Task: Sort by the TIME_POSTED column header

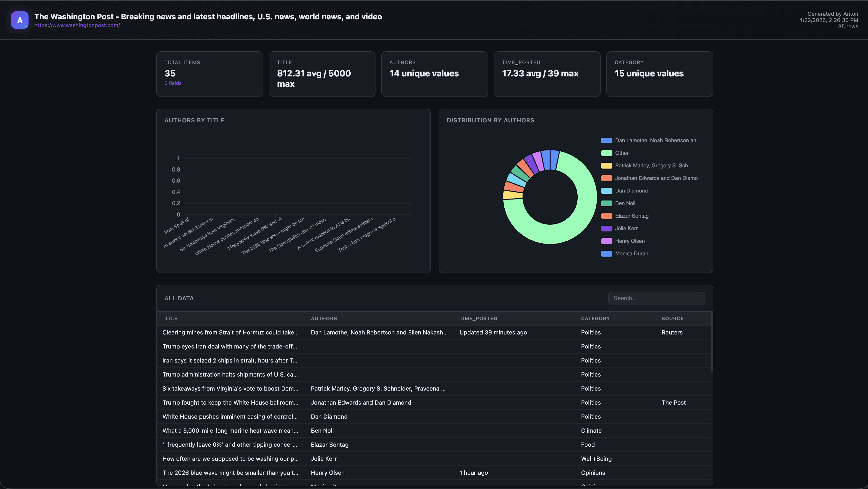Action: [x=478, y=319]
